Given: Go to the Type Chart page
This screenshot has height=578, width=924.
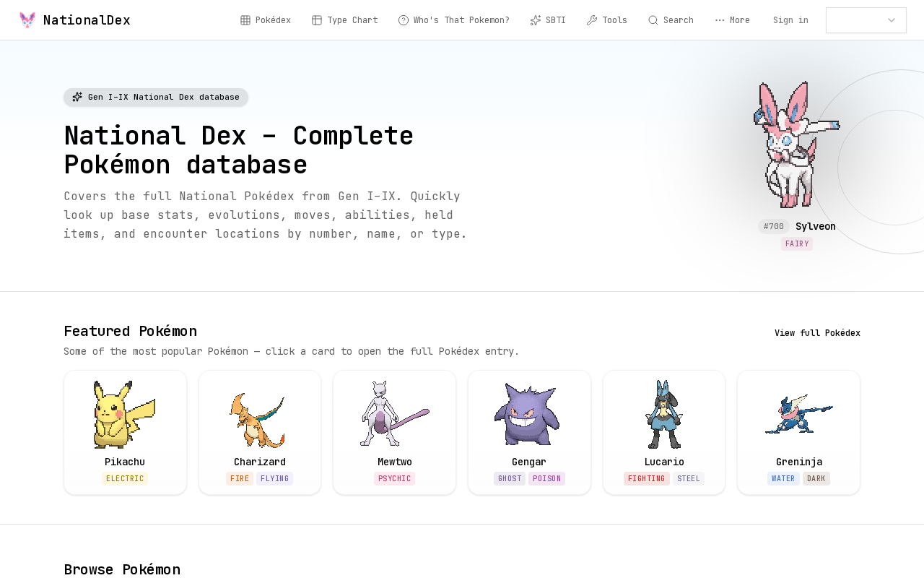Looking at the screenshot, I should click(345, 20).
